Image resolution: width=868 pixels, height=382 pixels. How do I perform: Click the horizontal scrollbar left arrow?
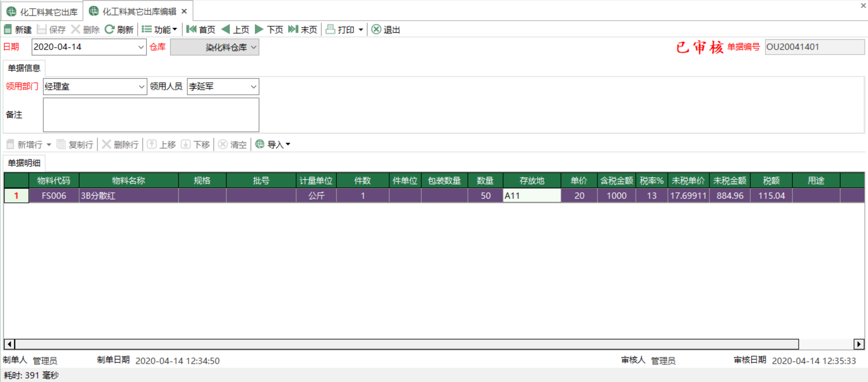[x=9, y=344]
